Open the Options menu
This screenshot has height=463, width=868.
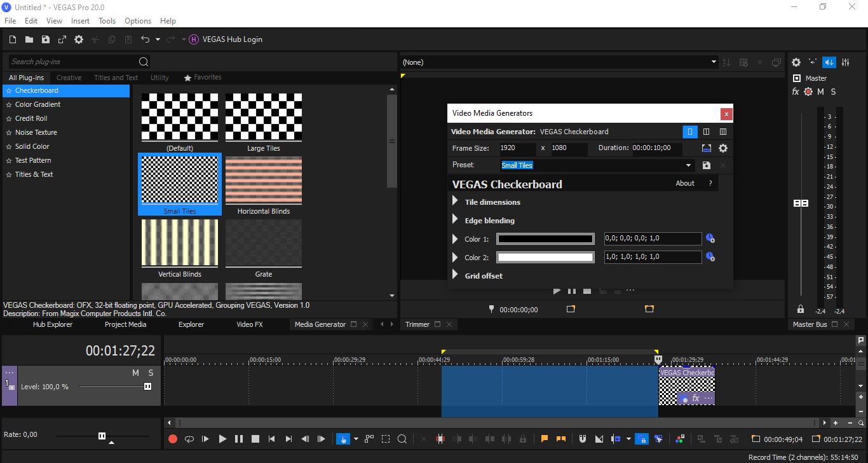tap(138, 21)
